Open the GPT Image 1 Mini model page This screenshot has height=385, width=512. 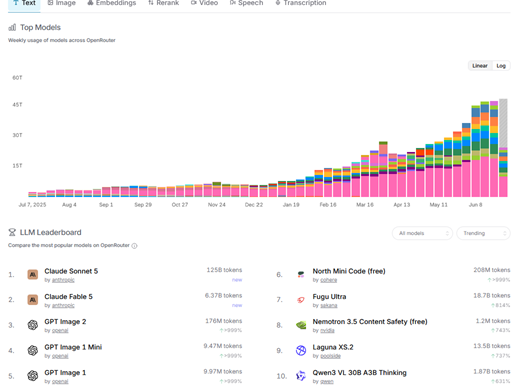pyautogui.click(x=73, y=347)
